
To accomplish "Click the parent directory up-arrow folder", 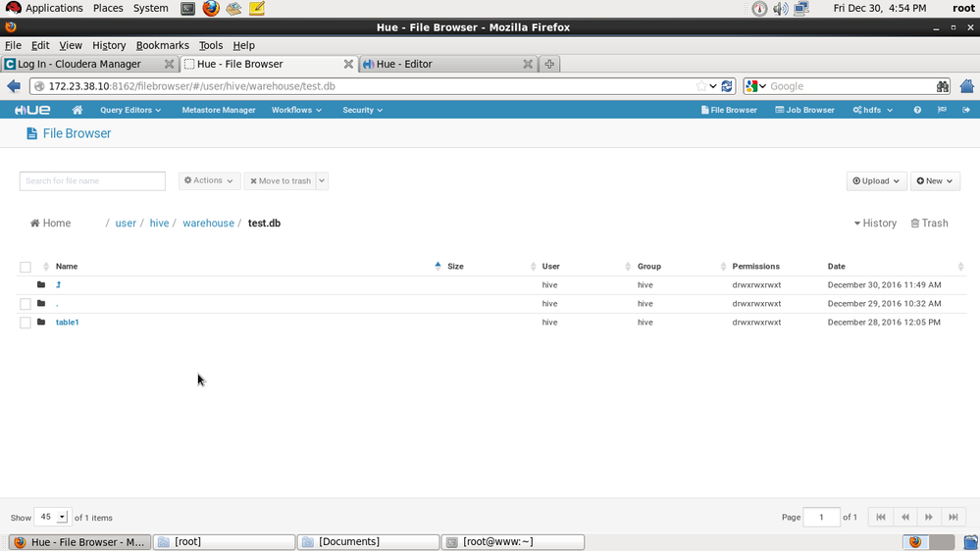I will pos(58,285).
